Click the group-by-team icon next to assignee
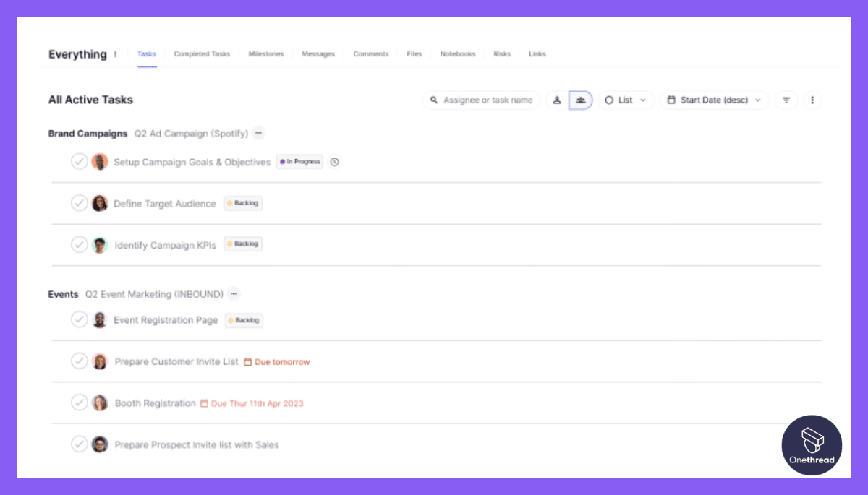Viewport: 868px width, 495px height. coord(581,100)
